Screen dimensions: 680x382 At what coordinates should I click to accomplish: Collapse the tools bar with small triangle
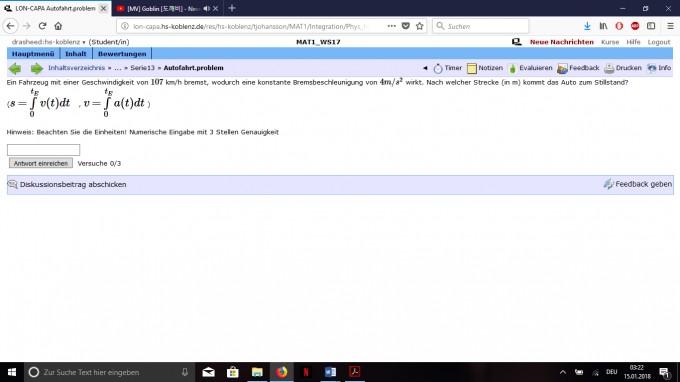425,68
